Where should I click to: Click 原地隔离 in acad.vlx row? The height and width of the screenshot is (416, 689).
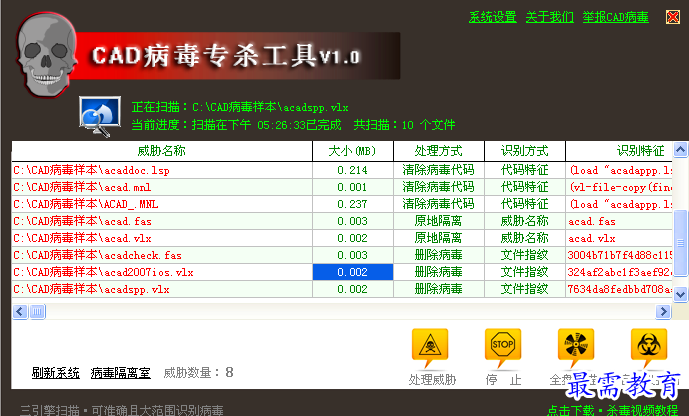(439, 239)
